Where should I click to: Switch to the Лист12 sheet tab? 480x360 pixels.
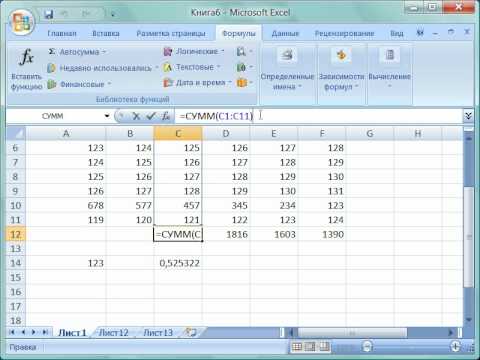pyautogui.click(x=113, y=333)
